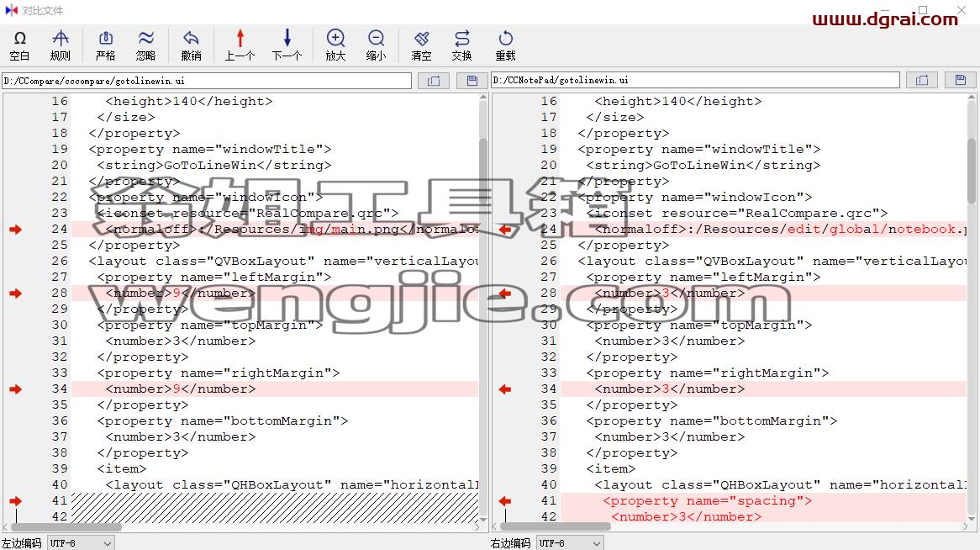Click the right pane horizontal scrollbar thumb
980x550 pixels.
pyautogui.click(x=556, y=527)
